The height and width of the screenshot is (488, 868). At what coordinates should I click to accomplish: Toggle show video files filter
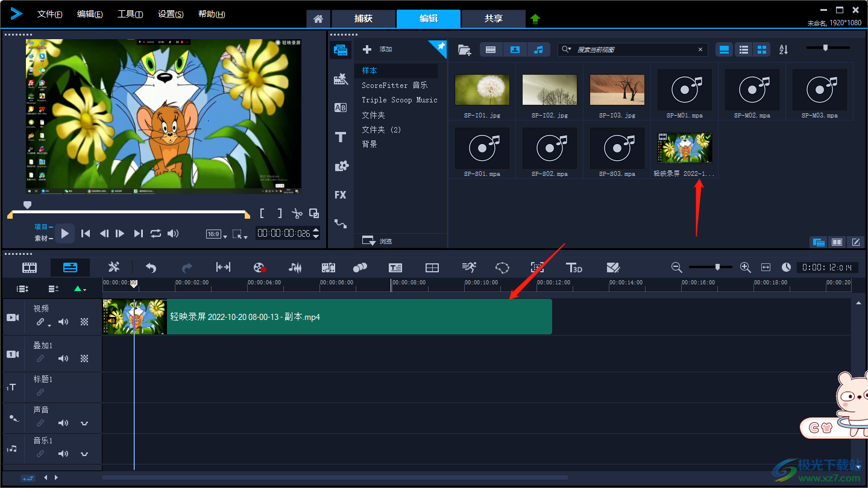point(491,50)
